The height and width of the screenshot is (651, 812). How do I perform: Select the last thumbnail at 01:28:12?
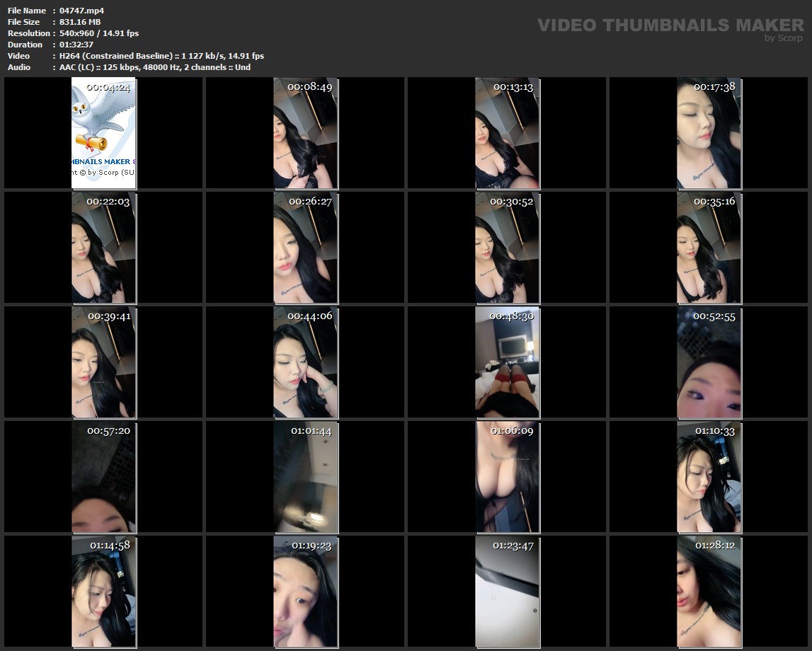(709, 592)
